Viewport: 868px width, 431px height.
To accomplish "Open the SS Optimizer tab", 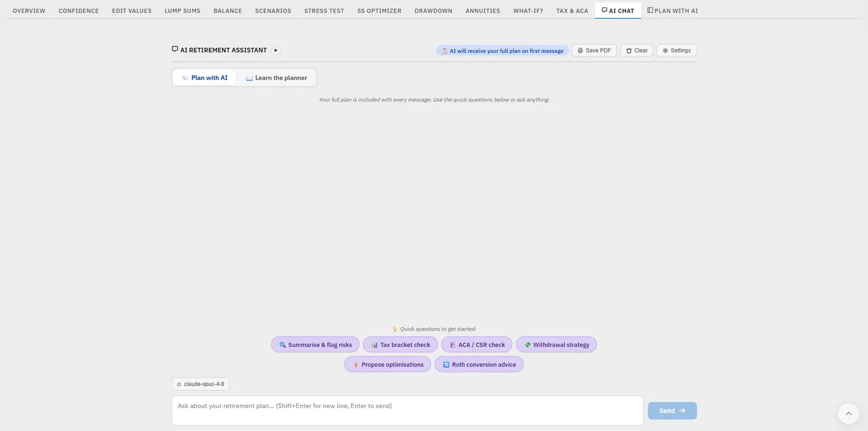I will click(x=379, y=11).
